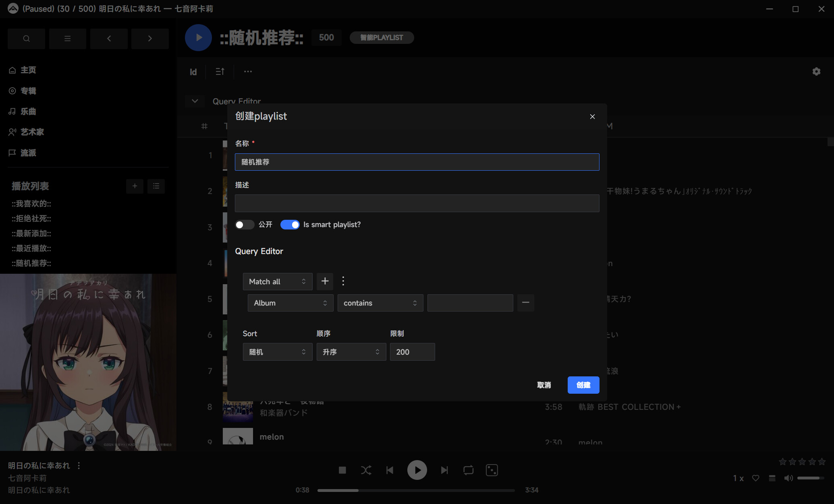Open the 随机 Sort dropdown
The image size is (834, 504).
click(x=278, y=352)
